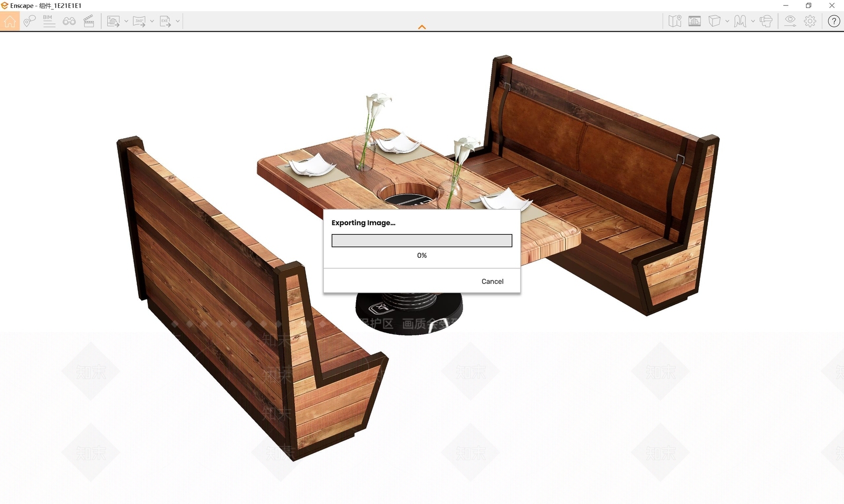Open the Rendering Style dropdown arrow
844x504 pixels.
tap(753, 21)
